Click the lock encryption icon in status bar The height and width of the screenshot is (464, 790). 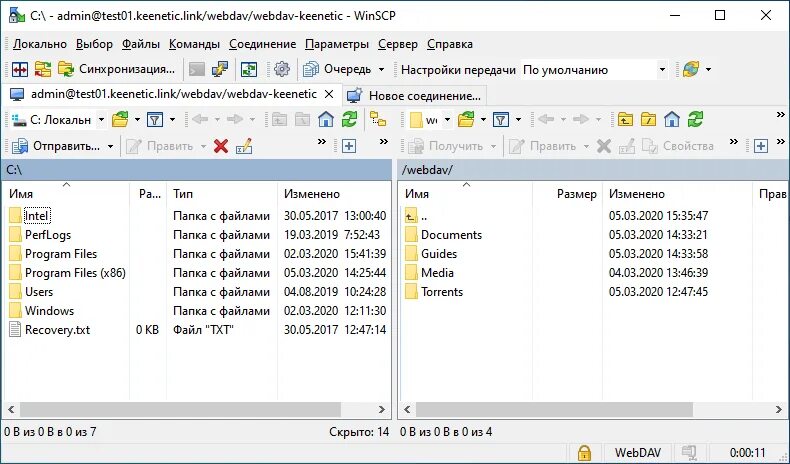pos(584,452)
